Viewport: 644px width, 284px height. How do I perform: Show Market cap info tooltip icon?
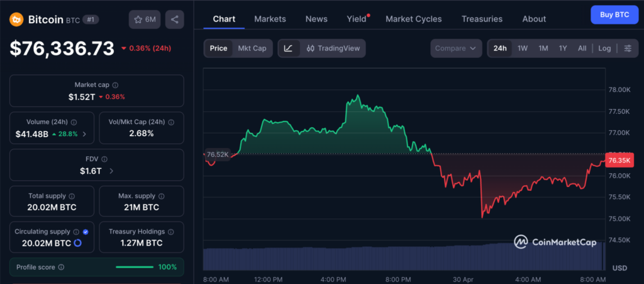tap(115, 85)
